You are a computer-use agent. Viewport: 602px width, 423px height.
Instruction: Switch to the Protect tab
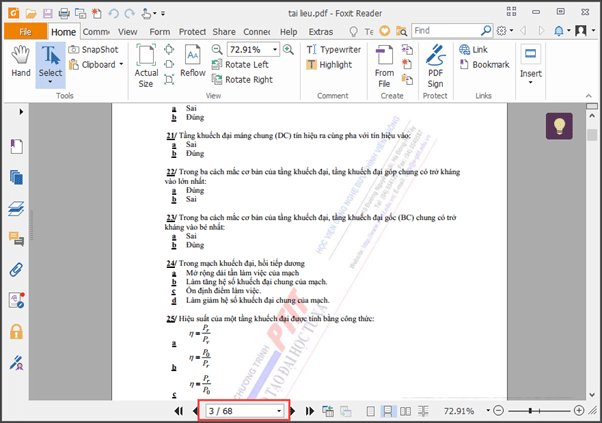point(192,31)
